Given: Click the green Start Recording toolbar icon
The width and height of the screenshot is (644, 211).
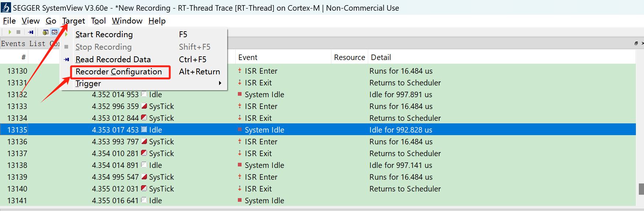Looking at the screenshot, I should pyautogui.click(x=10, y=32).
